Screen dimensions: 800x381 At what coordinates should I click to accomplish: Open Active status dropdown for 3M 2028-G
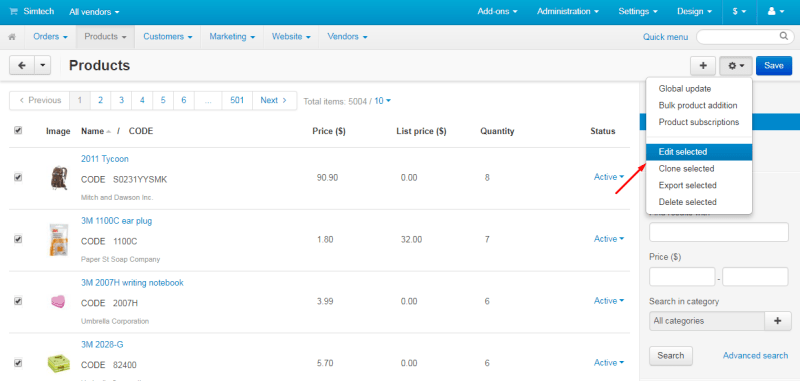pyautogui.click(x=609, y=363)
